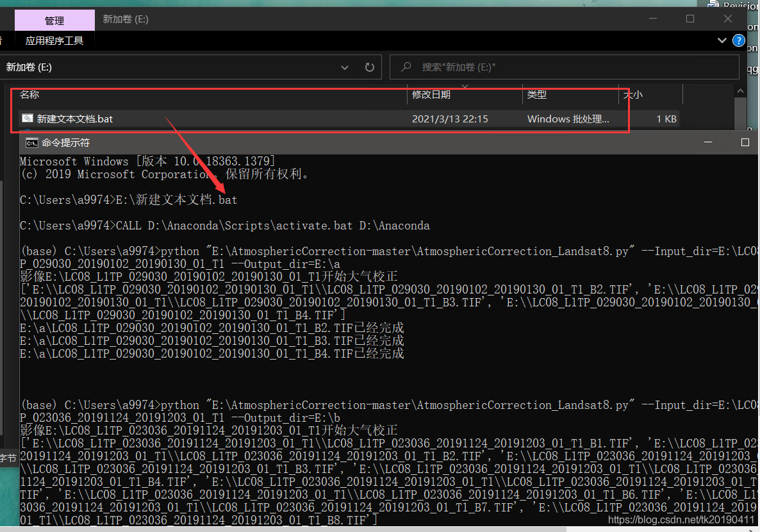Click the scroll up arrow in file list

click(x=740, y=91)
